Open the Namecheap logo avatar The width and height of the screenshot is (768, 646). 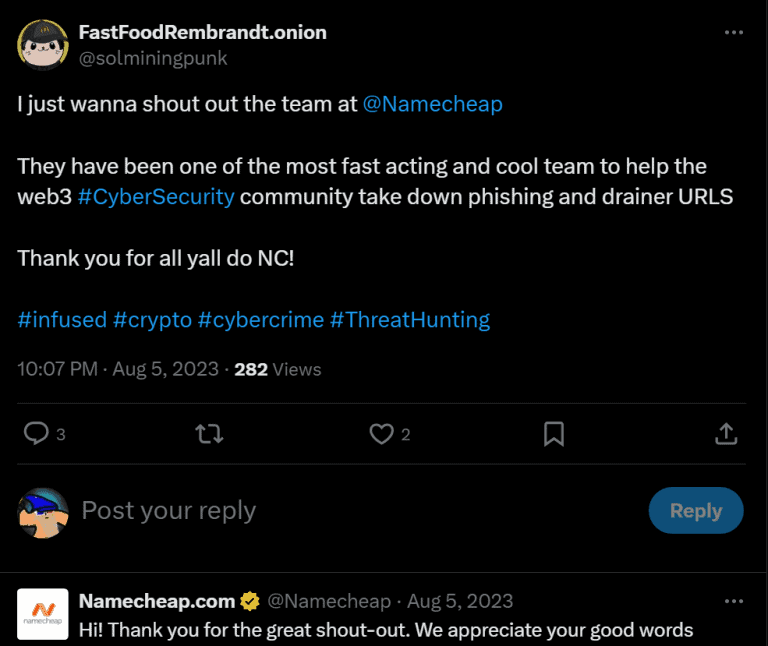[43, 614]
